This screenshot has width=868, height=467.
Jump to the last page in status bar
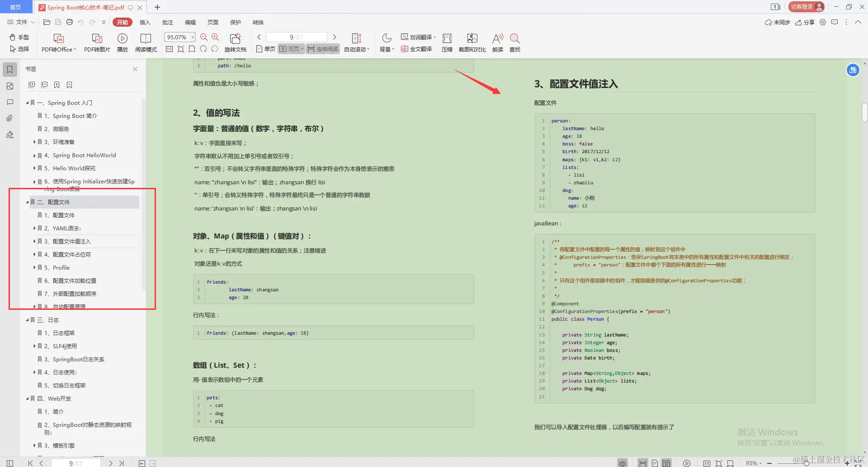click(x=122, y=463)
